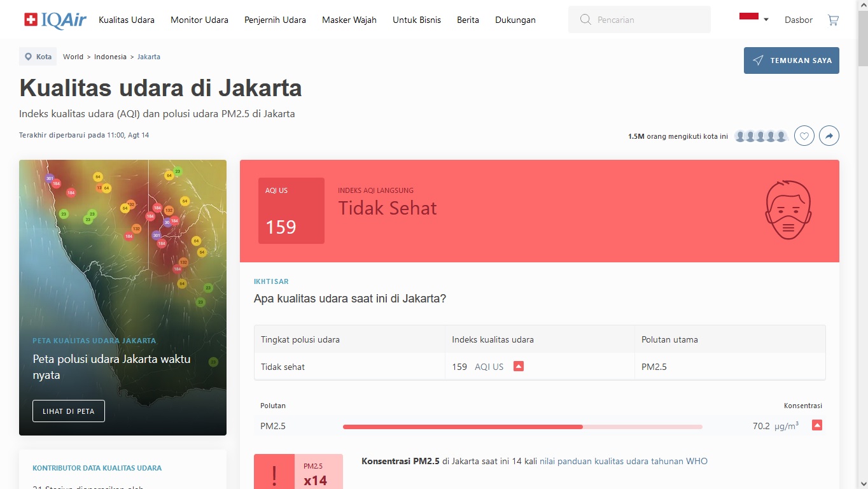The height and width of the screenshot is (489, 868).
Task: Open the Indonesia flag language dropdown
Action: click(x=753, y=19)
